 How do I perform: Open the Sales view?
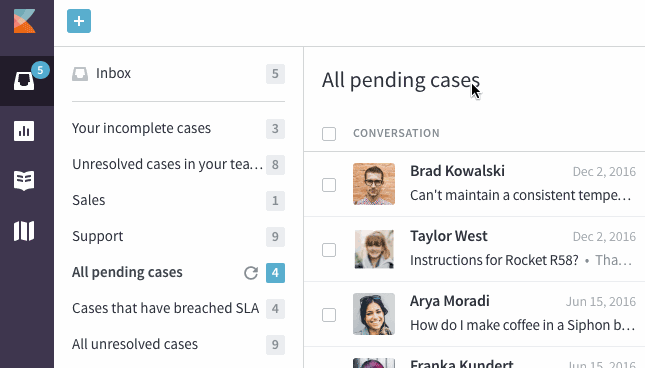point(178,201)
